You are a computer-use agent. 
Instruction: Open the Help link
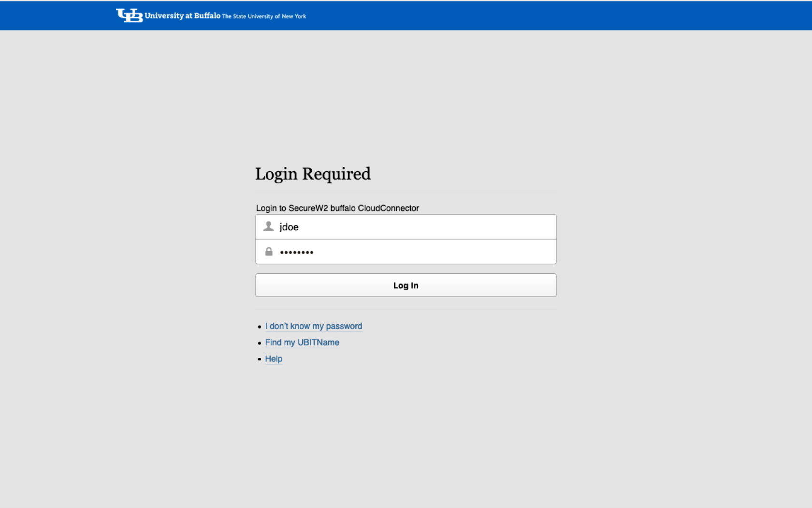273,359
